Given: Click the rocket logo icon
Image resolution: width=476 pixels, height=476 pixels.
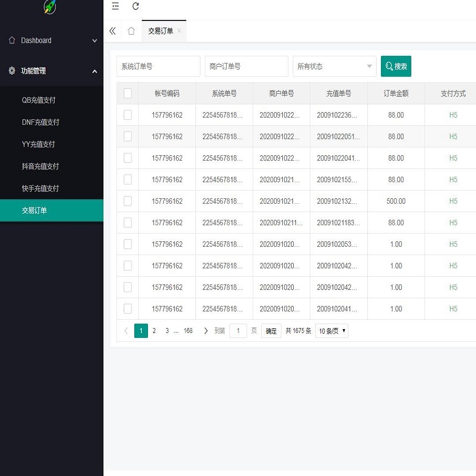Looking at the screenshot, I should click(50, 7).
